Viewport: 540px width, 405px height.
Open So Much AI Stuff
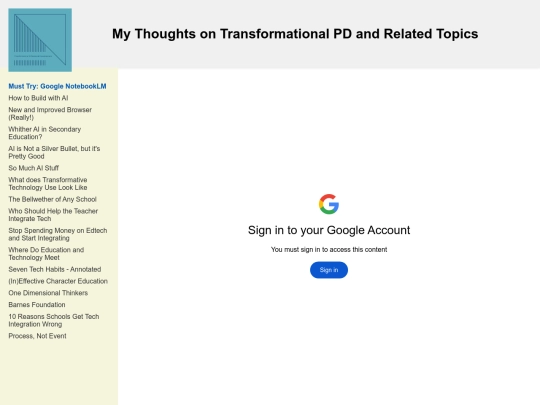pyautogui.click(x=33, y=168)
